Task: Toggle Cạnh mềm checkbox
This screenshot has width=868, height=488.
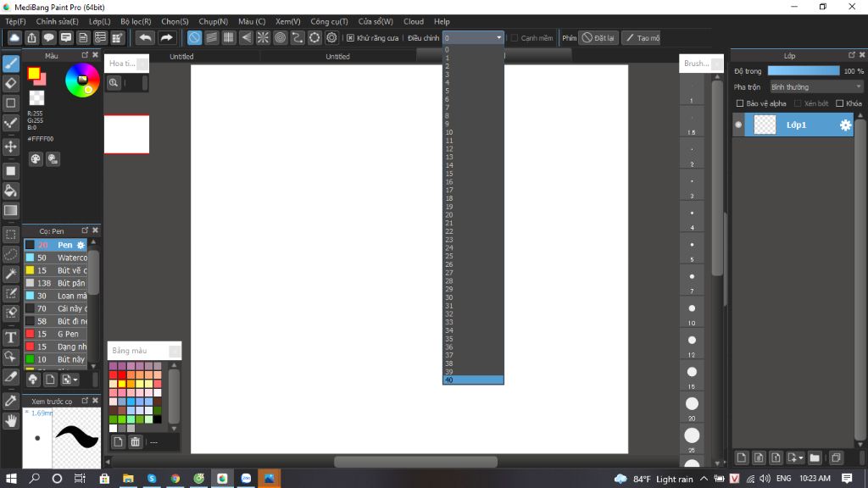Action: pyautogui.click(x=515, y=38)
